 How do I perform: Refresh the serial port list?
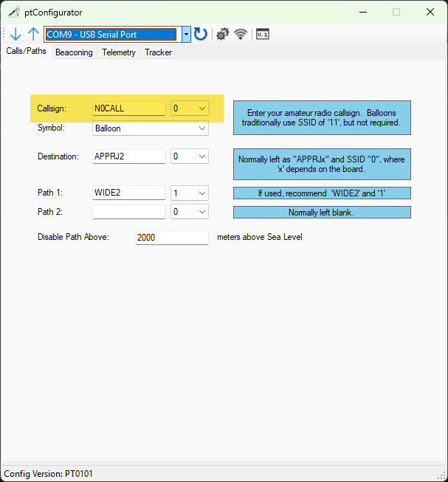201,34
